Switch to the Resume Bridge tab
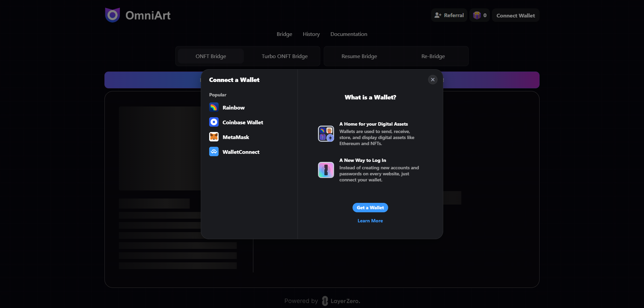 359,56
